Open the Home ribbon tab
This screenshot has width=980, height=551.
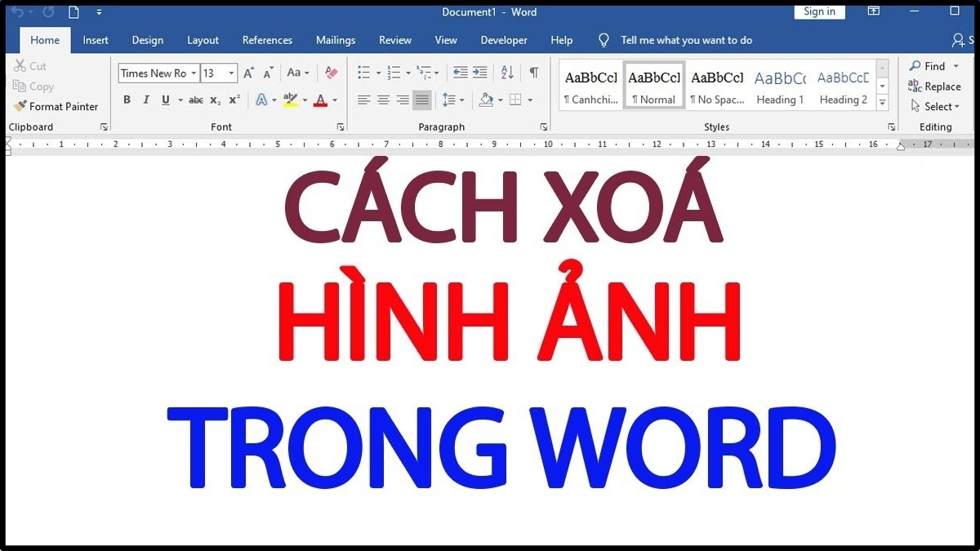[45, 40]
